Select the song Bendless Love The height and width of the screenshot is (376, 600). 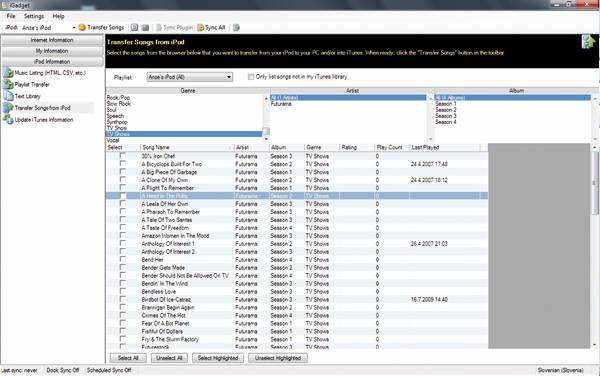coord(159,292)
